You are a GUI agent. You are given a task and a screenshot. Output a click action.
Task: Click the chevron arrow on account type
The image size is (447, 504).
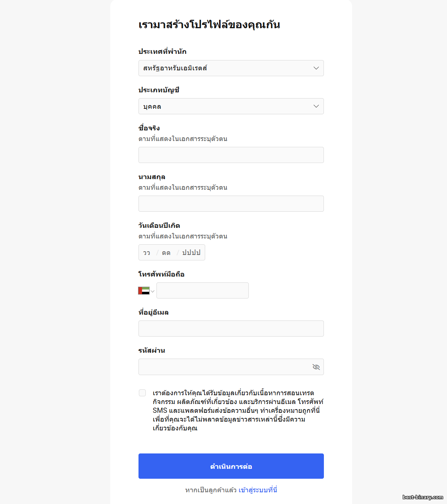pyautogui.click(x=316, y=106)
